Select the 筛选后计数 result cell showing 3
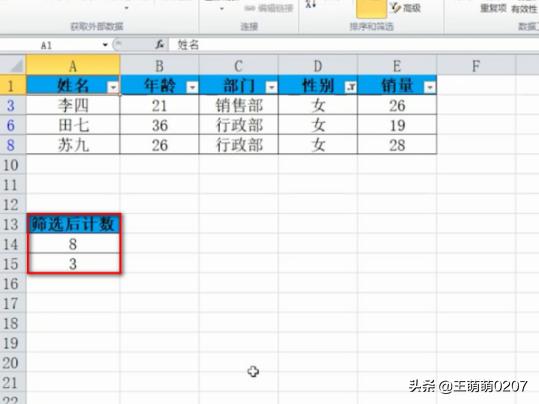This screenshot has width=539, height=404. point(73,264)
